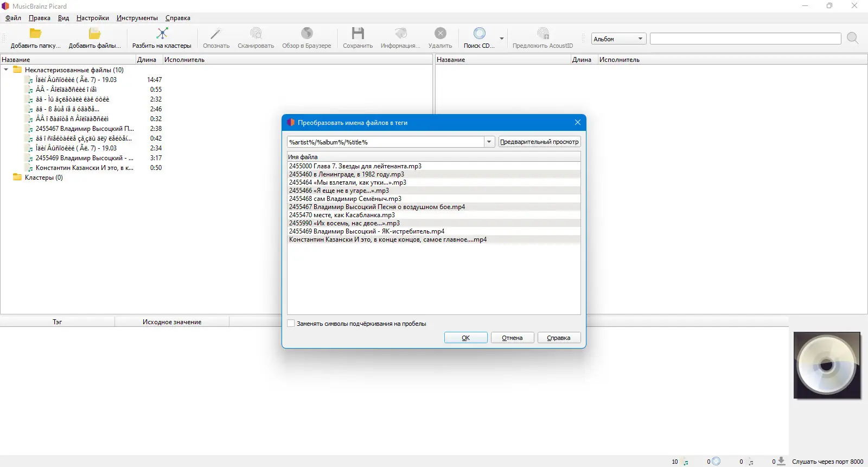Click the Справка button in the dialog
The height and width of the screenshot is (467, 868).
[x=559, y=338]
